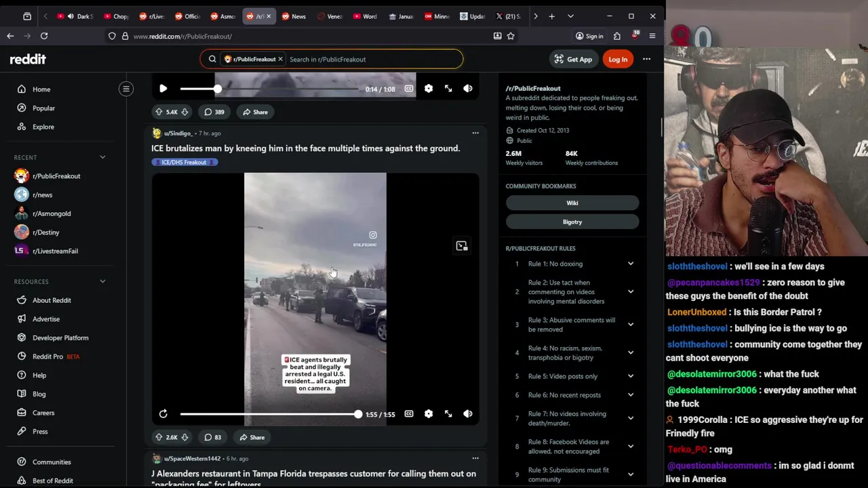Expand Rule 4: No racism, sexism

pyautogui.click(x=631, y=352)
